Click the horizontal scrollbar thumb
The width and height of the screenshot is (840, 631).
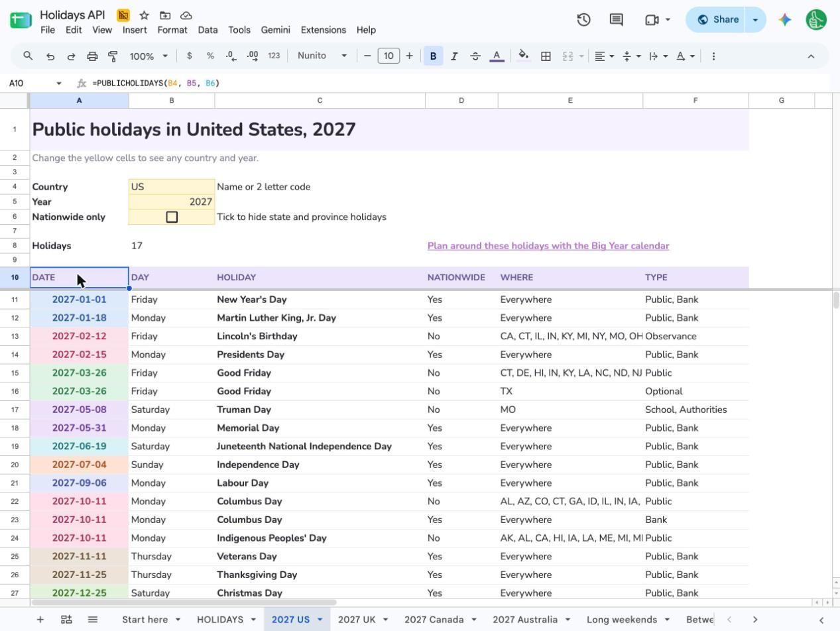pyautogui.click(x=184, y=602)
